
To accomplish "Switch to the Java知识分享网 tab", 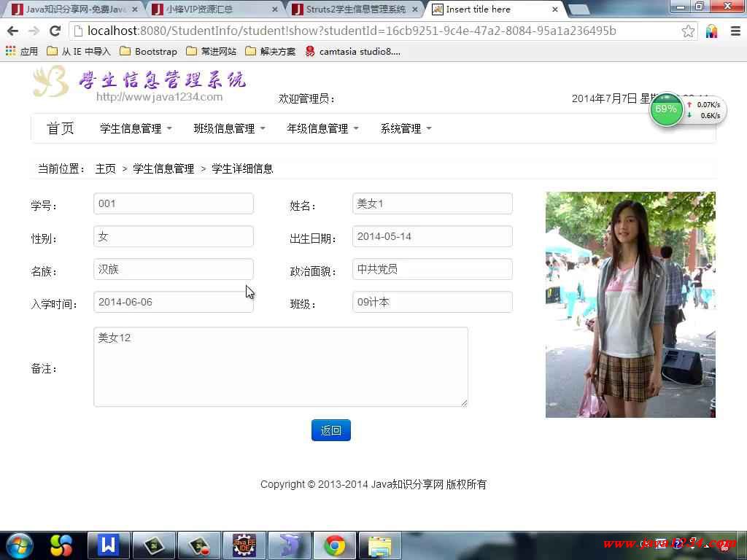I will [74, 9].
